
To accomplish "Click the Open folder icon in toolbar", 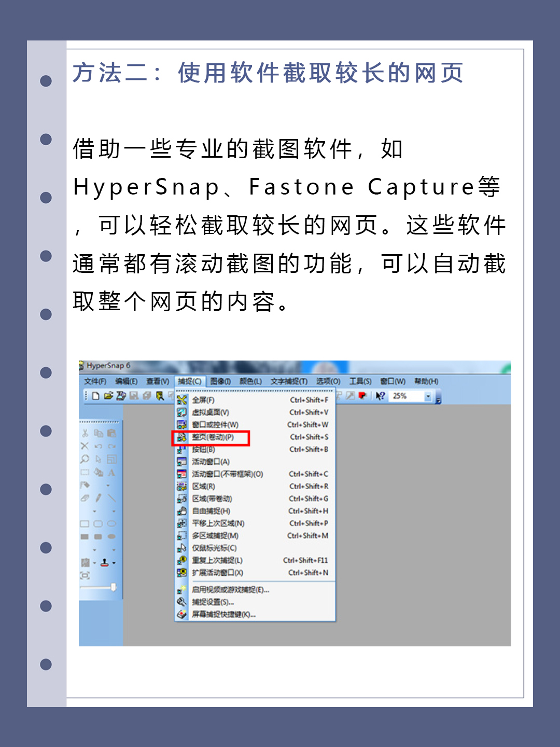I will (108, 396).
